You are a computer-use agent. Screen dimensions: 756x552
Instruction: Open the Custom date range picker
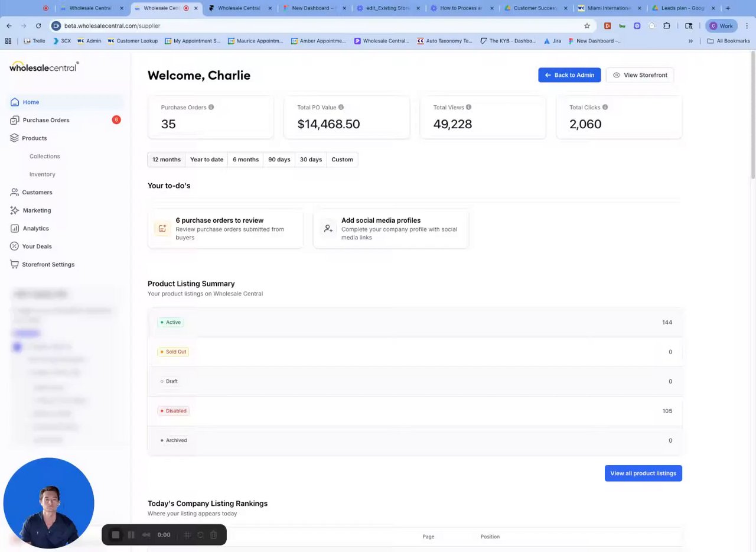(x=342, y=160)
